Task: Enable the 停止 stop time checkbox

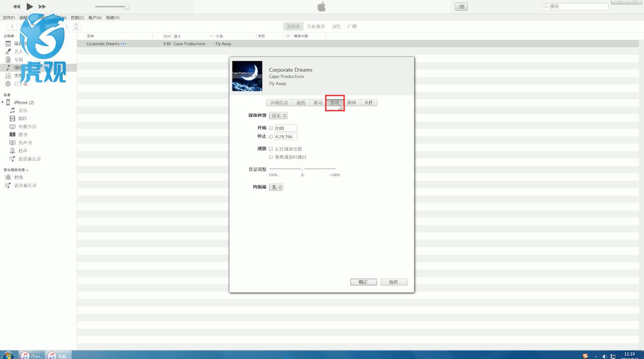Action: pos(271,137)
